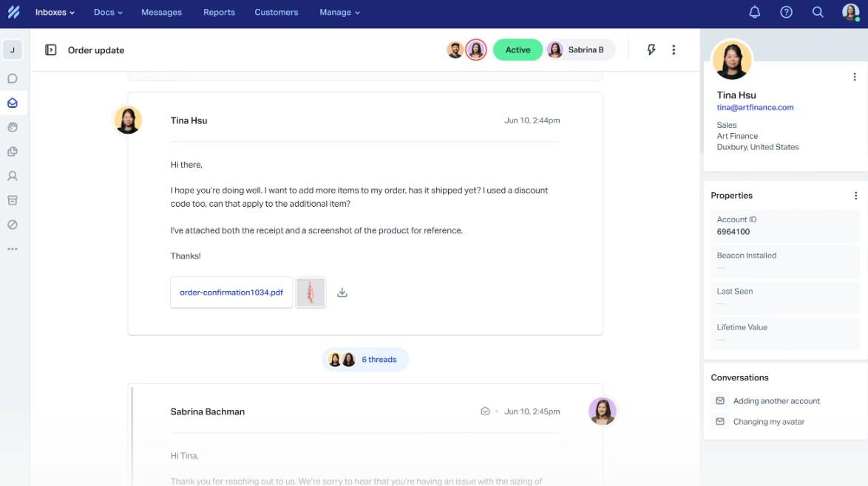Click the archive box icon in left sidebar
Image resolution: width=868 pixels, height=486 pixels.
(x=13, y=201)
